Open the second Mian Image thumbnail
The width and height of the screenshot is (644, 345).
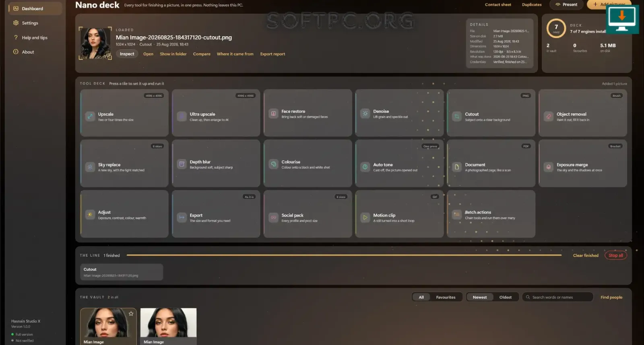(168, 326)
